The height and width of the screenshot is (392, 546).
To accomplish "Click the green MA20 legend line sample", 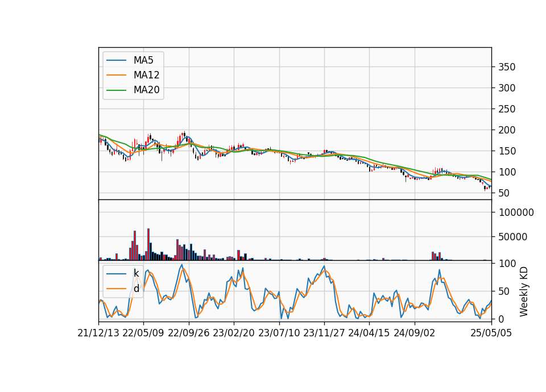I will point(116,90).
